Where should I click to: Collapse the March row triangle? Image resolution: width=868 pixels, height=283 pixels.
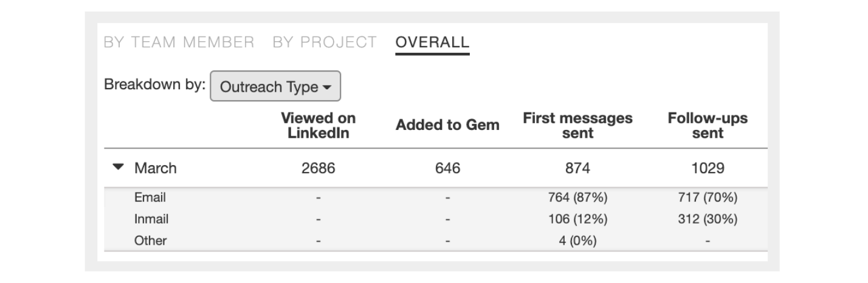[x=119, y=167]
